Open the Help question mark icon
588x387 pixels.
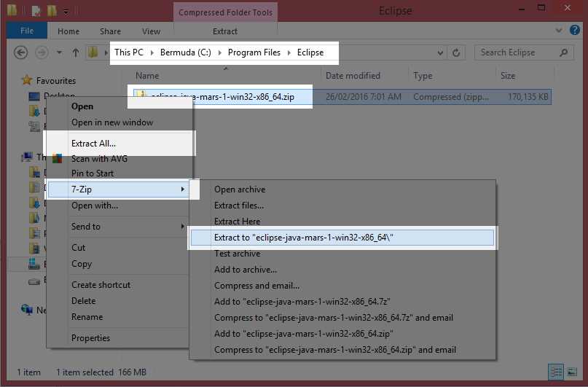click(574, 30)
